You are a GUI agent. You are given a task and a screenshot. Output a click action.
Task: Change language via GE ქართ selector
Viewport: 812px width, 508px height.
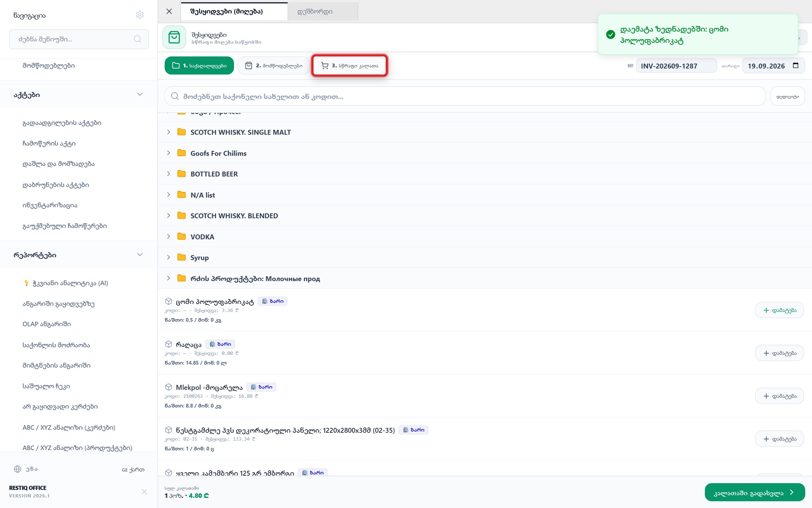[x=133, y=469]
